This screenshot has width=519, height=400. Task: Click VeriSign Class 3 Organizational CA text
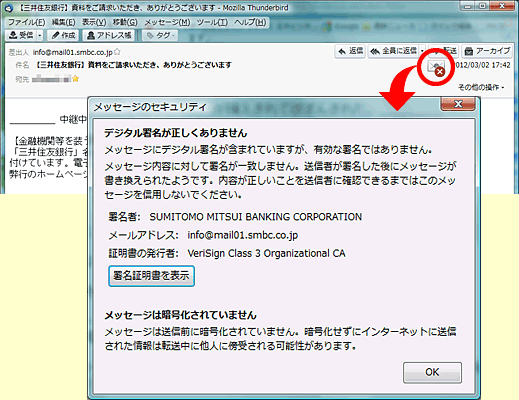click(266, 253)
